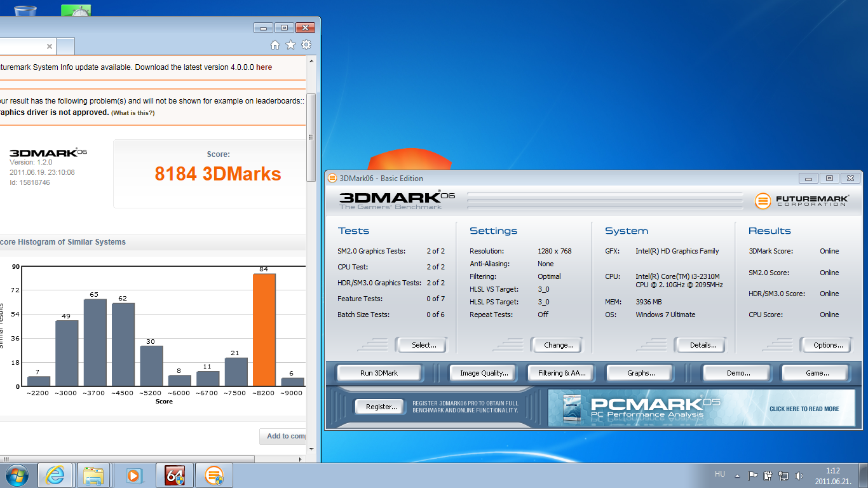The image size is (868, 488).
Task: Click the Feature Tests '0 of 7' value
Action: click(x=436, y=299)
